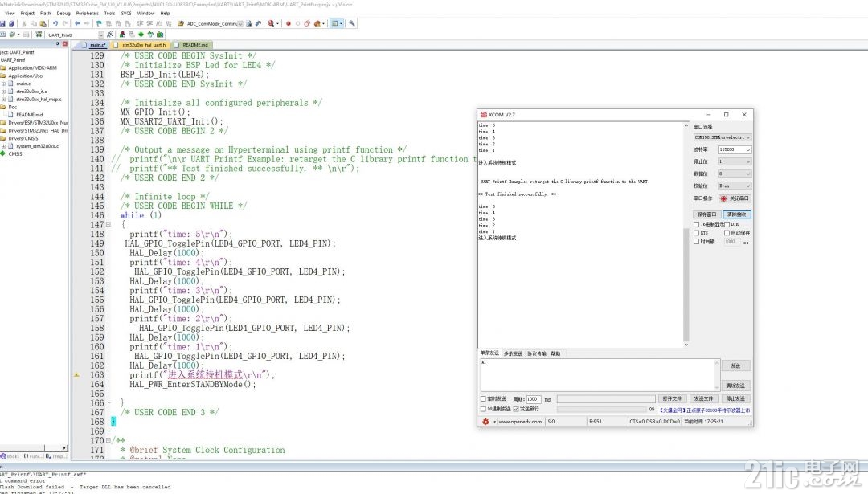Open the data bits dropdown in XCOM

[x=735, y=174]
